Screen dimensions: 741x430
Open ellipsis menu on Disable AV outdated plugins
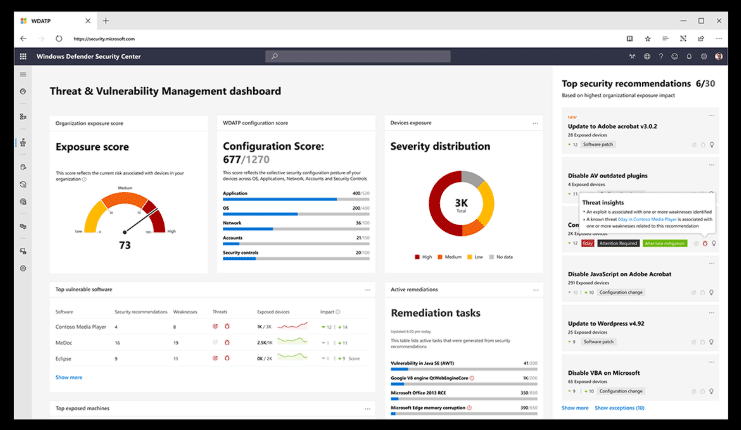click(x=711, y=165)
